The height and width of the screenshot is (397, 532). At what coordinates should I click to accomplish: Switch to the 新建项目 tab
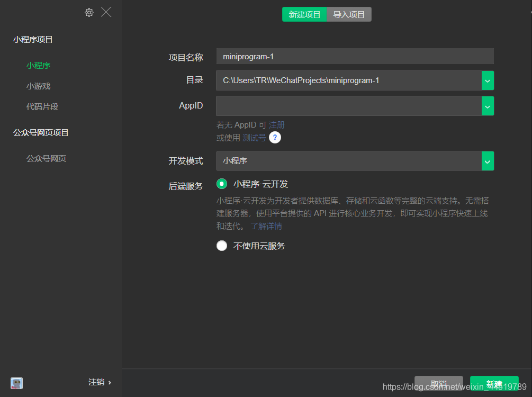pos(304,14)
